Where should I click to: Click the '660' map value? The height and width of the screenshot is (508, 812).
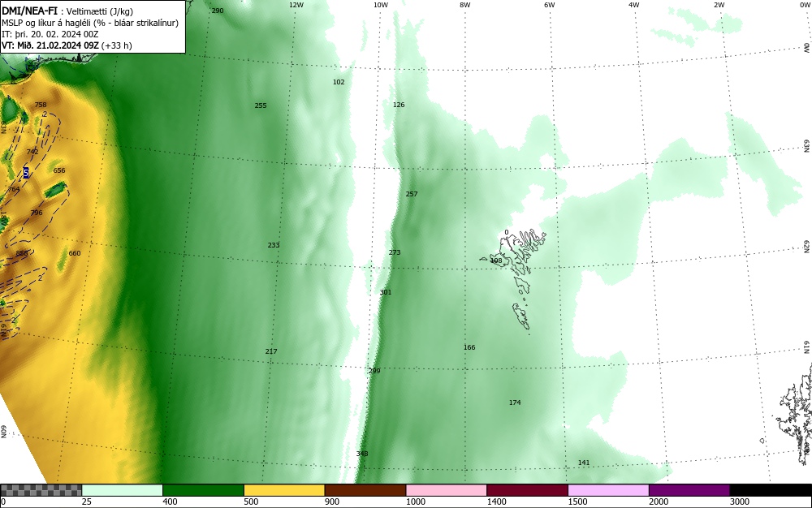tap(75, 253)
